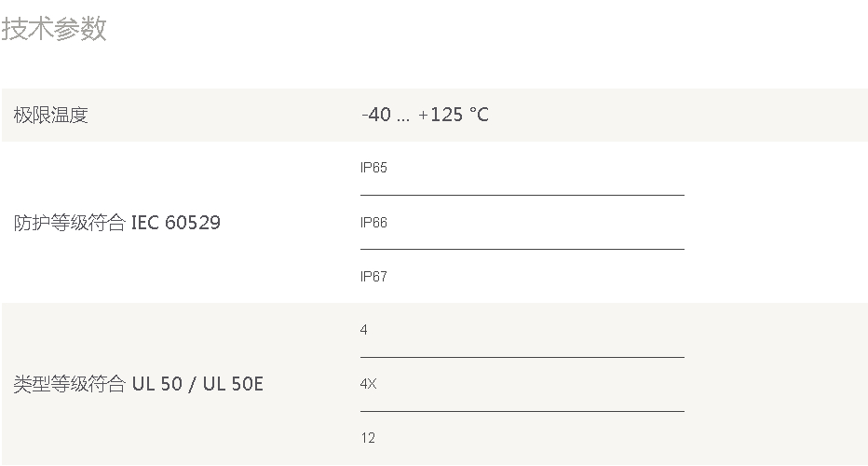868x466 pixels.
Task: Click the type rating value 12
Action: click(368, 438)
